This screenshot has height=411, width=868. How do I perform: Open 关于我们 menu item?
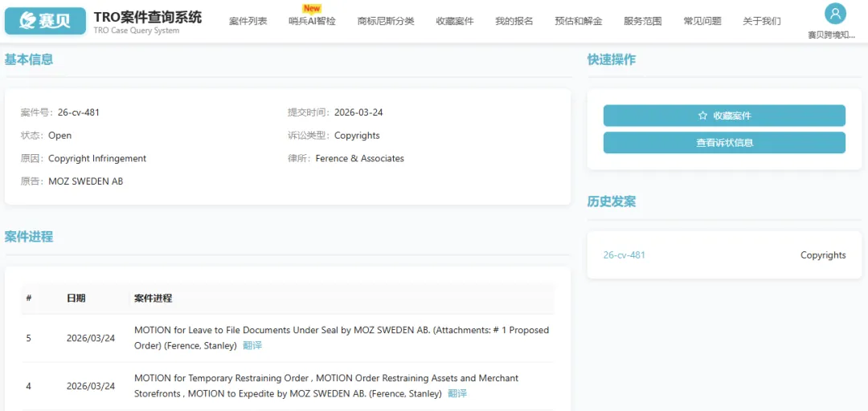pos(762,22)
